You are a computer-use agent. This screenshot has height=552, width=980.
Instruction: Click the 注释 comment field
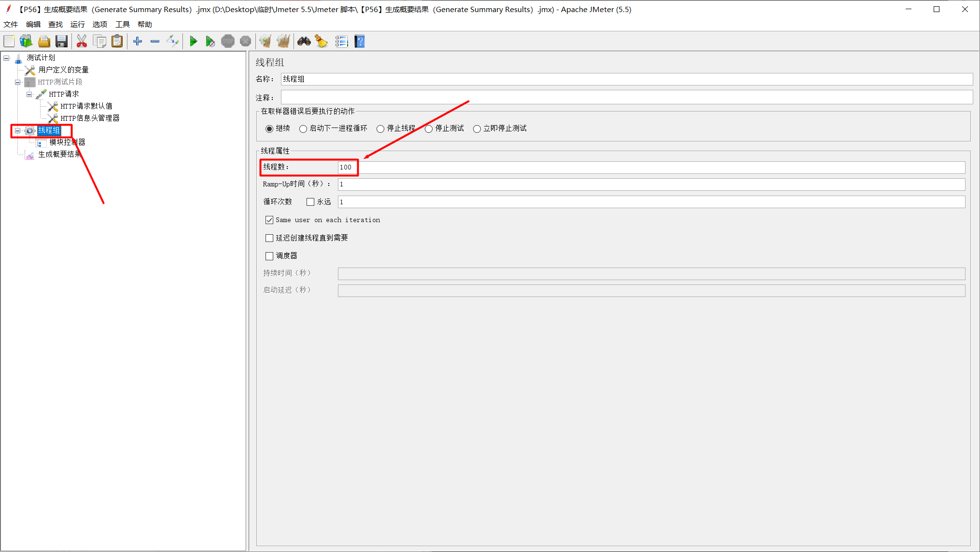pyautogui.click(x=627, y=98)
